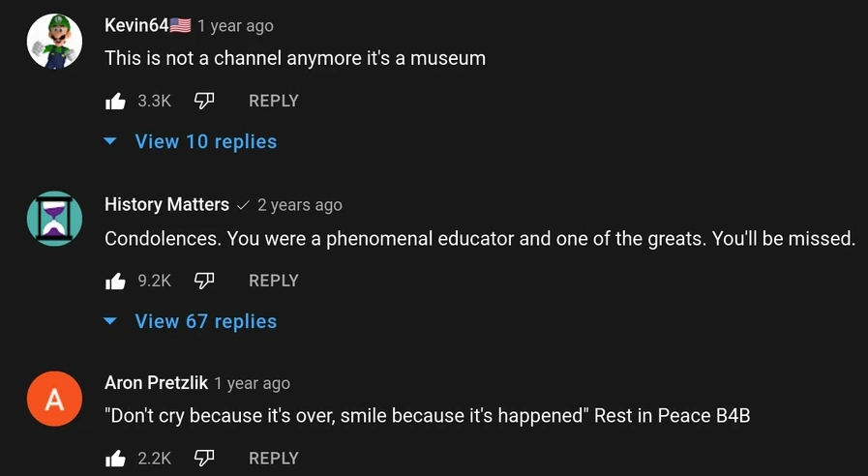Click the '2 years ago' timestamp
The height and width of the screenshot is (476, 868).
(x=300, y=205)
